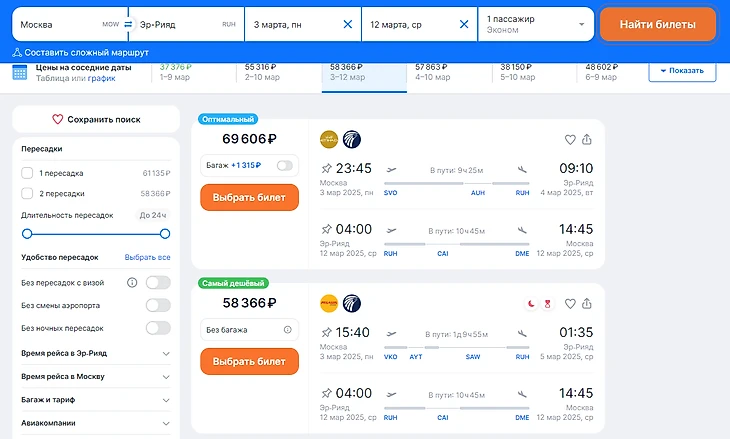The height and width of the screenshot is (439, 730).
Task: Click right handle of transfer duration slider
Action: (x=165, y=233)
